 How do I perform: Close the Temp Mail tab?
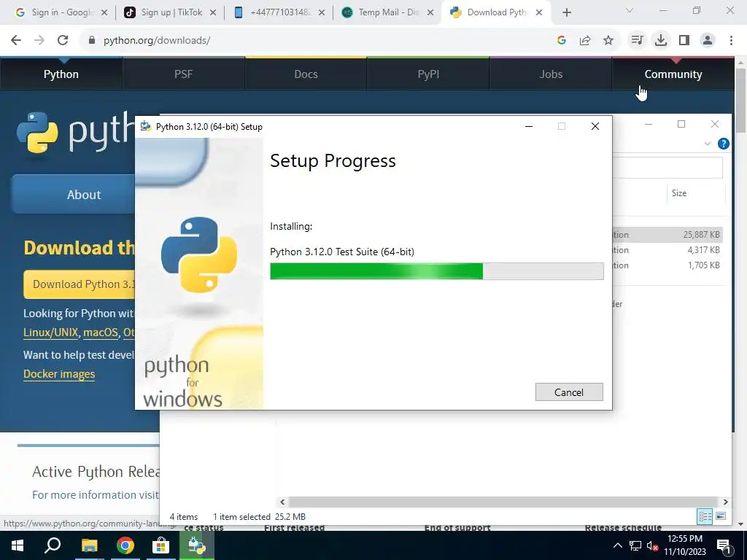click(x=430, y=13)
